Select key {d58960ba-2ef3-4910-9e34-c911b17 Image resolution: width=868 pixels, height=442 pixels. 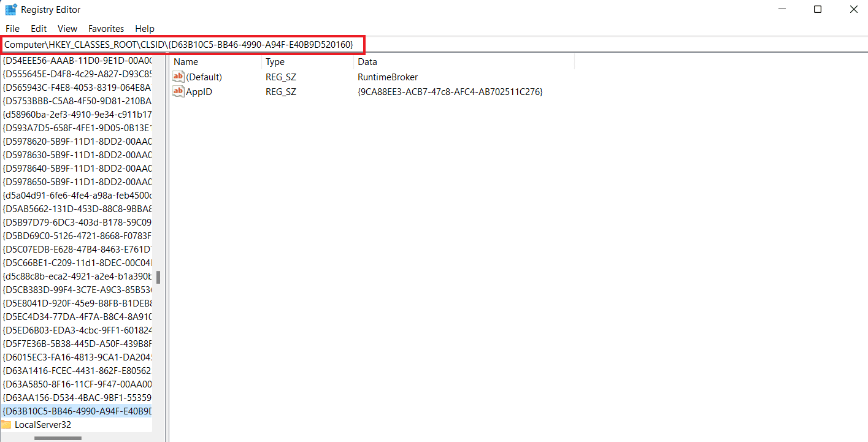(x=77, y=115)
